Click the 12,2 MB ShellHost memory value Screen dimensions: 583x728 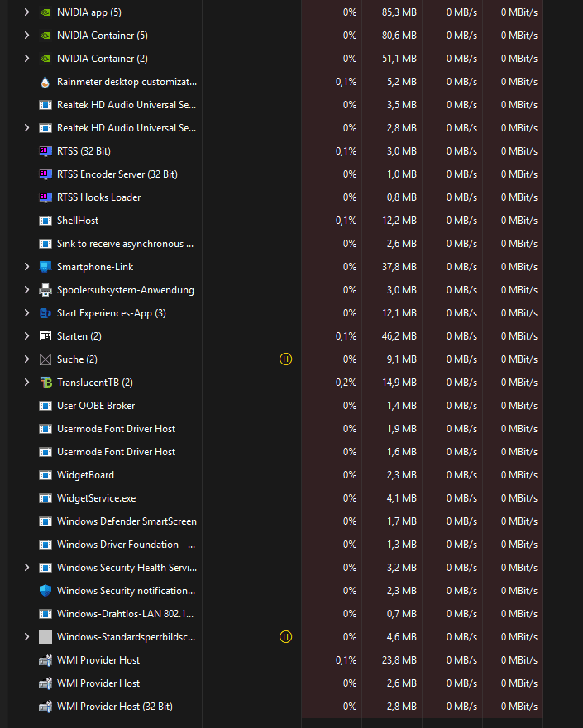399,221
